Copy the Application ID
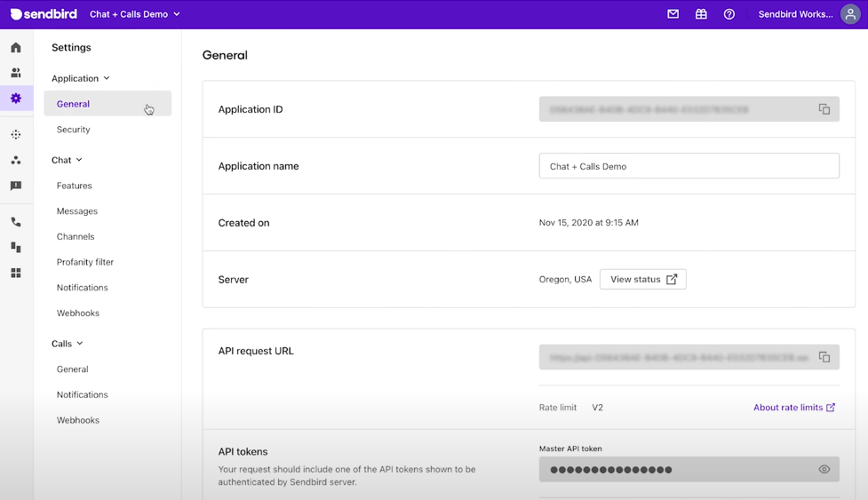 824,109
